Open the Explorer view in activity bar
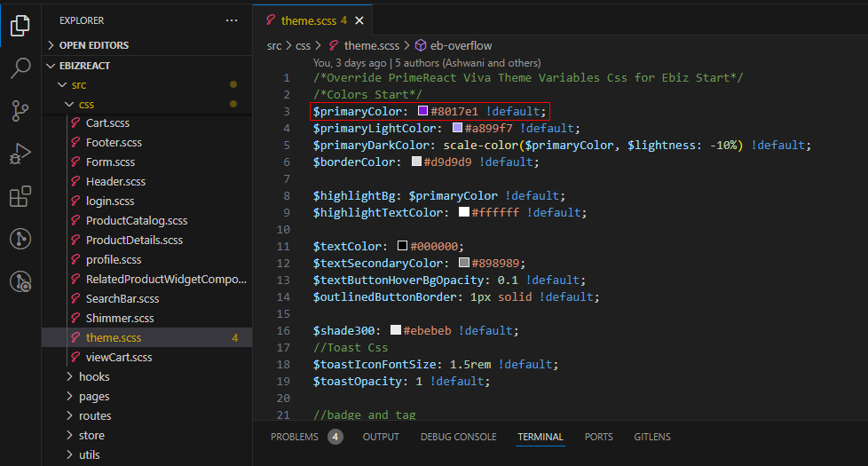Screen dimensions: 868x466 click(x=20, y=26)
